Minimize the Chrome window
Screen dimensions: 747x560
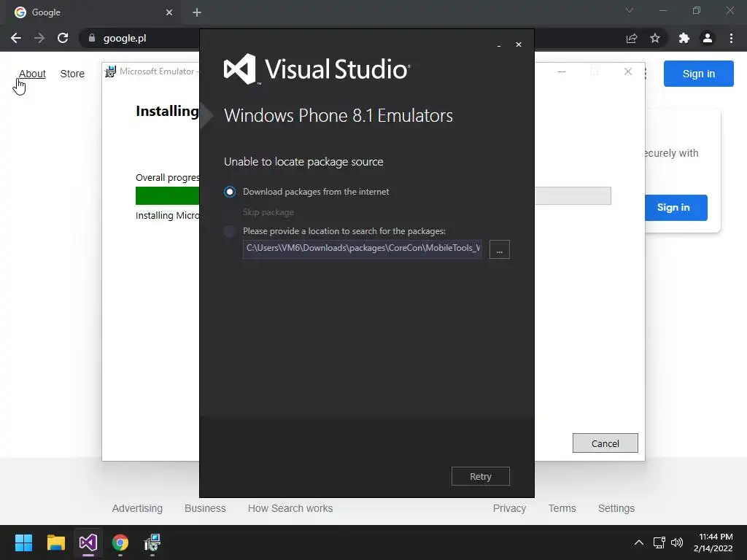[x=662, y=10]
